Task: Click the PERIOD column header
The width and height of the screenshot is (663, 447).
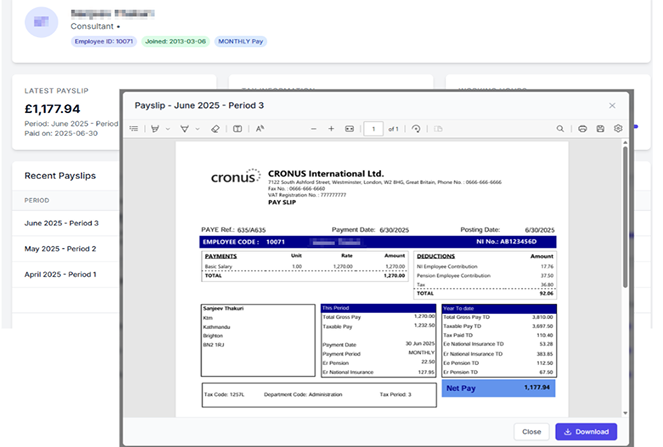Action: (x=37, y=200)
